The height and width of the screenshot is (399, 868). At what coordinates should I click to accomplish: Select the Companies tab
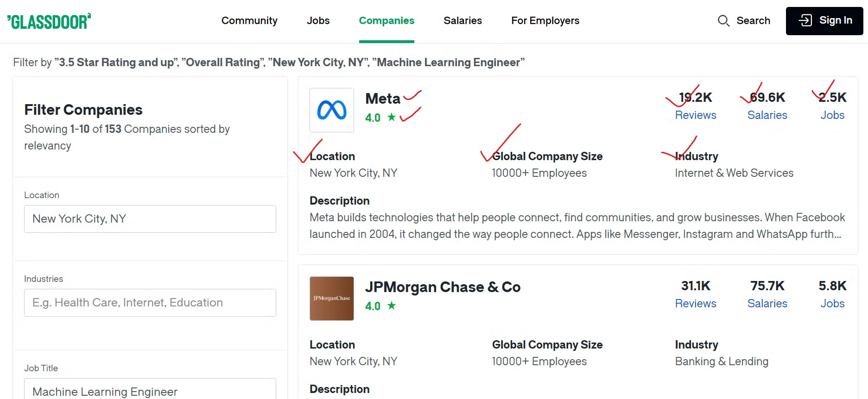pos(386,20)
